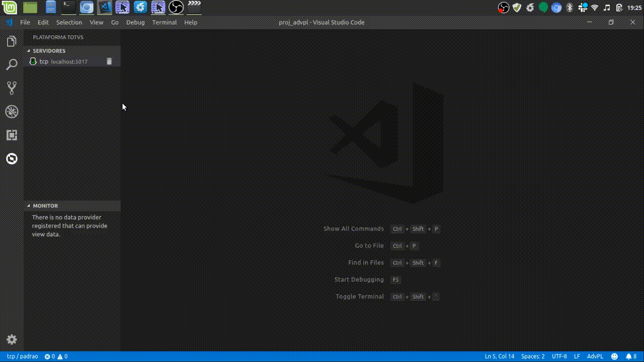This screenshot has height=362, width=644.
Task: Click the no data provider message in Monitor
Action: (69, 226)
